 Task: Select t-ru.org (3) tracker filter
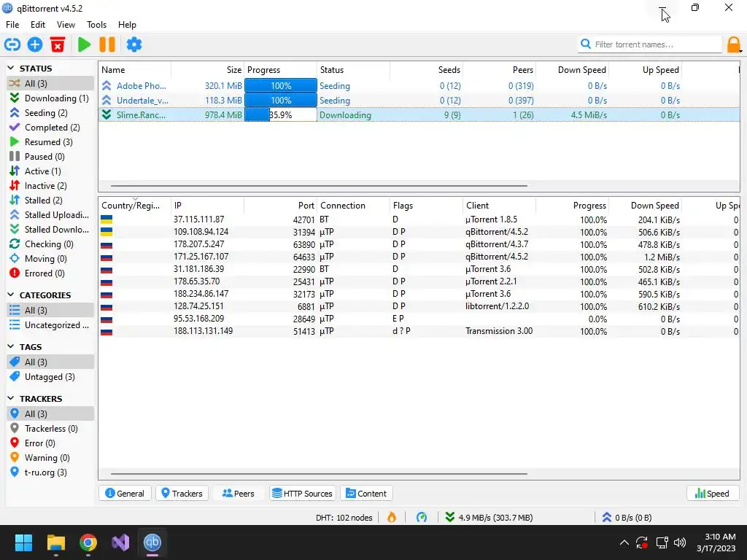50,472
